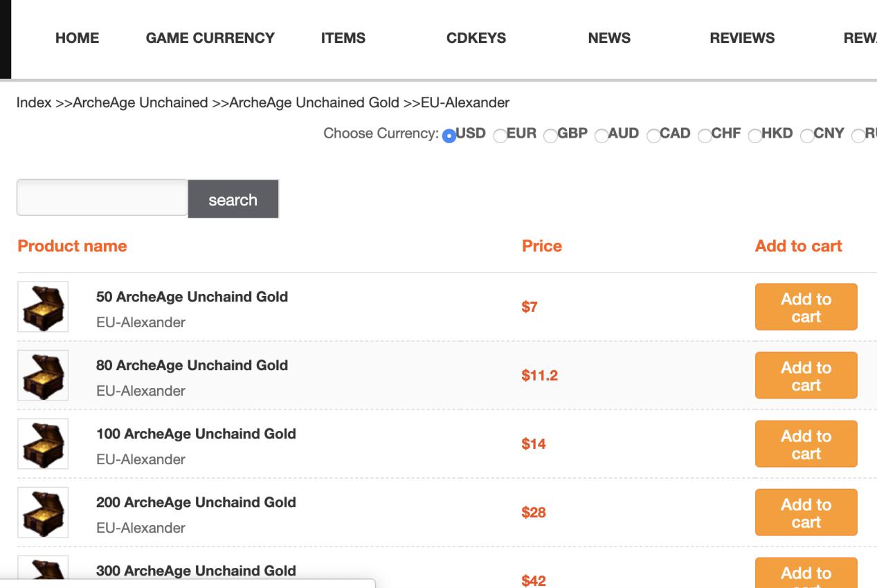The height and width of the screenshot is (588, 877).
Task: Open the REVIEWS menu item
Action: point(742,39)
